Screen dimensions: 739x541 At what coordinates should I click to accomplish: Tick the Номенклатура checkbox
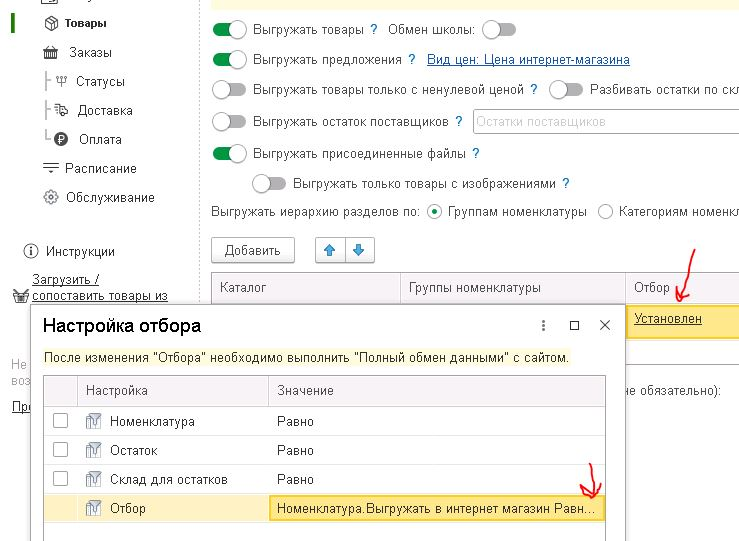61,421
